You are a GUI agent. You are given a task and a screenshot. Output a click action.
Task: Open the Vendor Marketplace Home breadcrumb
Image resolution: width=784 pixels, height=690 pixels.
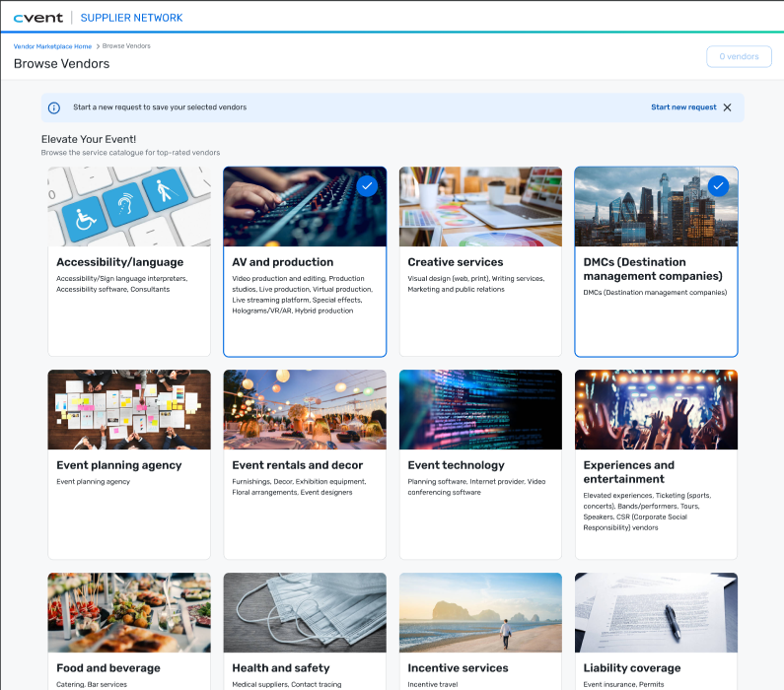click(x=52, y=46)
